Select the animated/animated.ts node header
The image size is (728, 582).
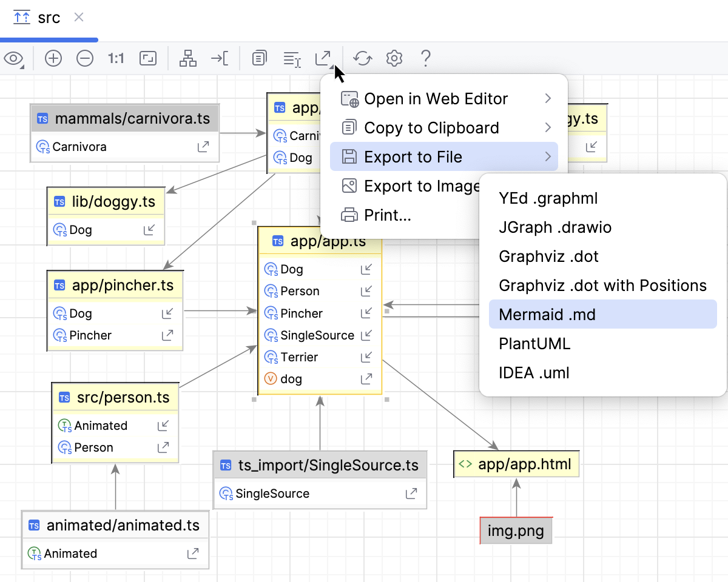[x=115, y=526]
